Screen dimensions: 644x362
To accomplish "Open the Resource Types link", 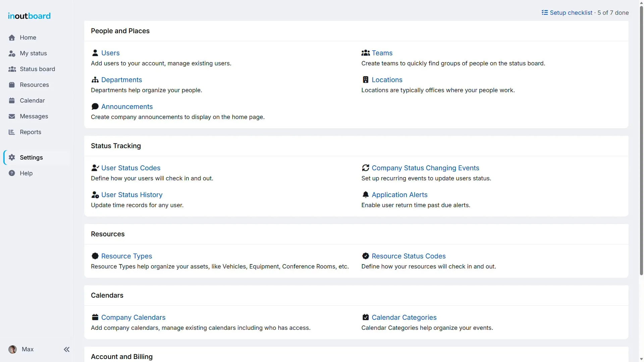I will (x=126, y=256).
